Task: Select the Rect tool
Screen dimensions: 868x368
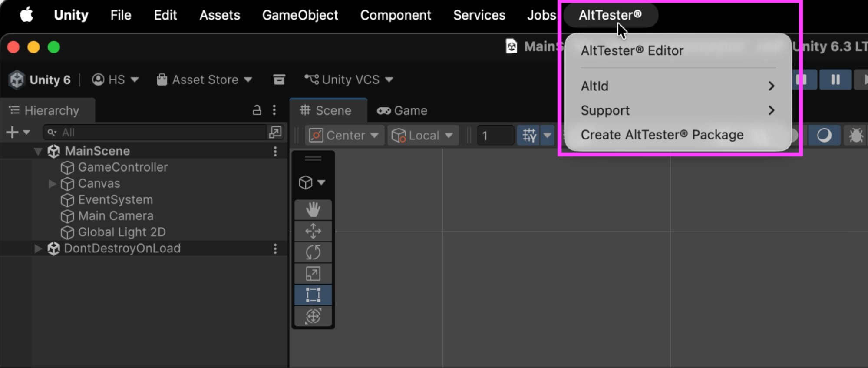Action: click(313, 295)
